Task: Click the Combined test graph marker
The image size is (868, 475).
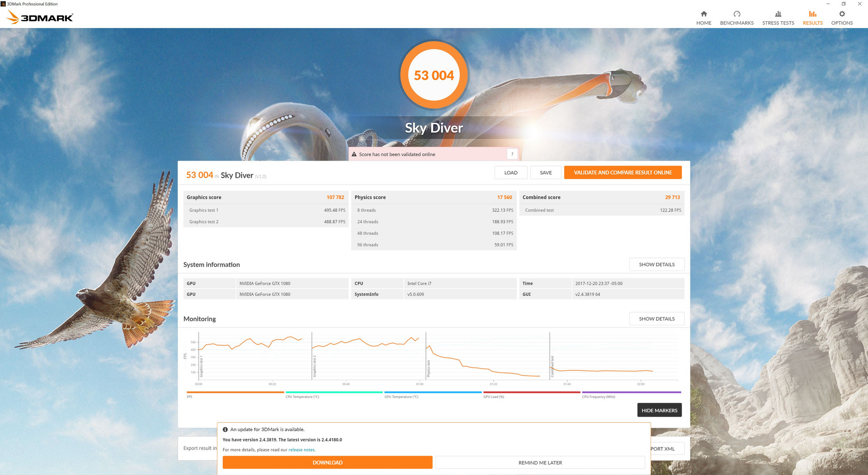Action: click(552, 366)
